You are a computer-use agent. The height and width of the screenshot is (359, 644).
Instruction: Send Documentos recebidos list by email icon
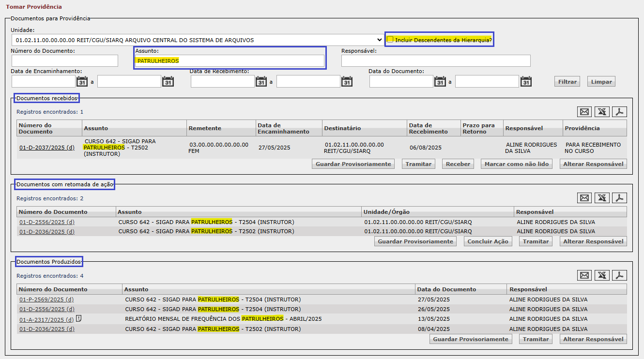point(584,112)
